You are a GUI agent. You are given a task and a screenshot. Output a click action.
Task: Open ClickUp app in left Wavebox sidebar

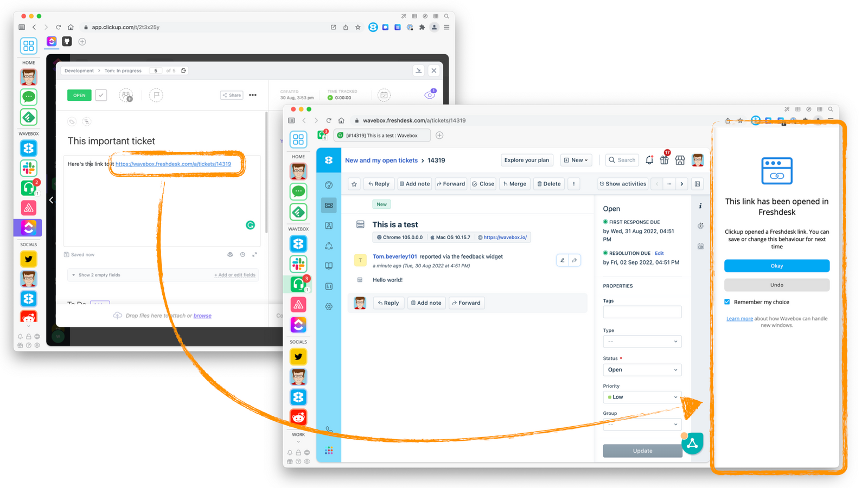coord(29,228)
